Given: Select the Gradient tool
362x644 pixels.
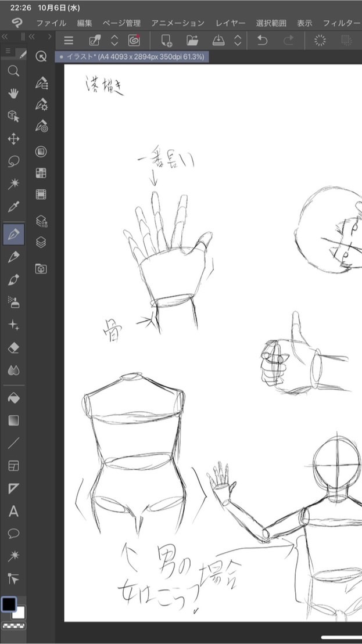Looking at the screenshot, I should (13, 420).
